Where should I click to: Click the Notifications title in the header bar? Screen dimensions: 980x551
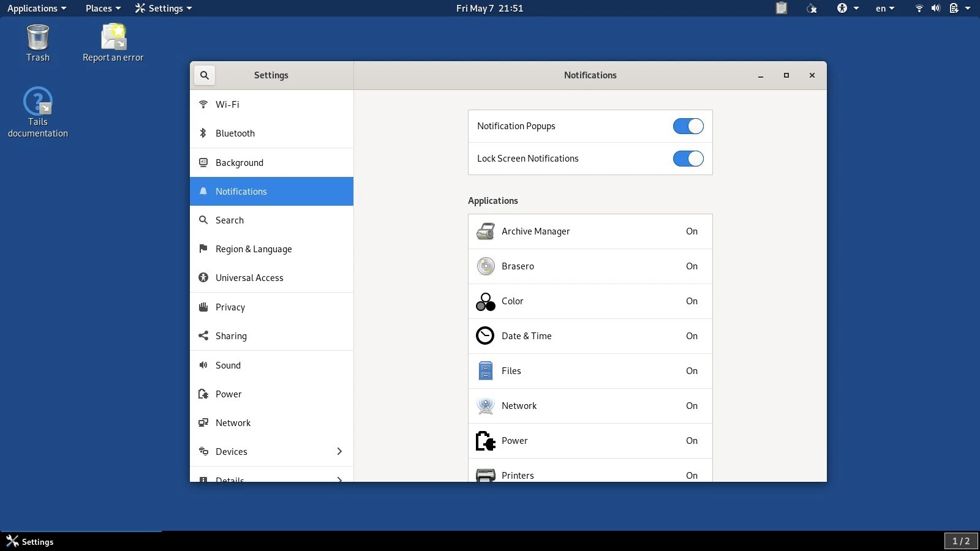point(590,75)
